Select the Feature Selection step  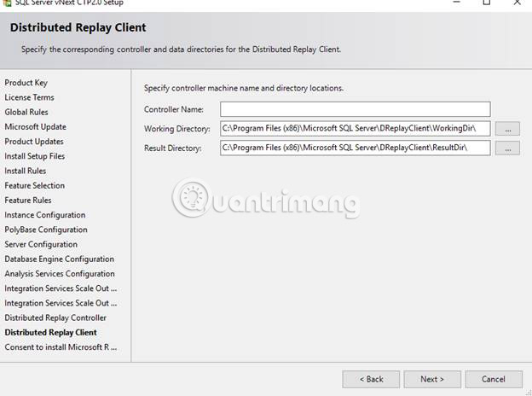coord(35,185)
